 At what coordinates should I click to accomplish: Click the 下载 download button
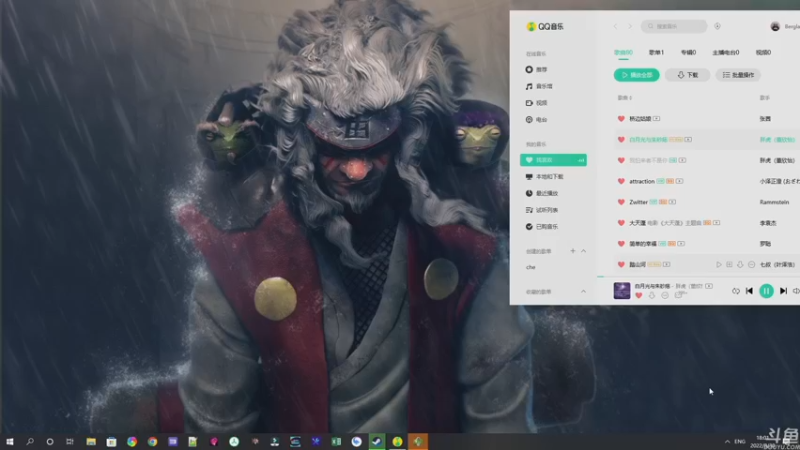687,75
